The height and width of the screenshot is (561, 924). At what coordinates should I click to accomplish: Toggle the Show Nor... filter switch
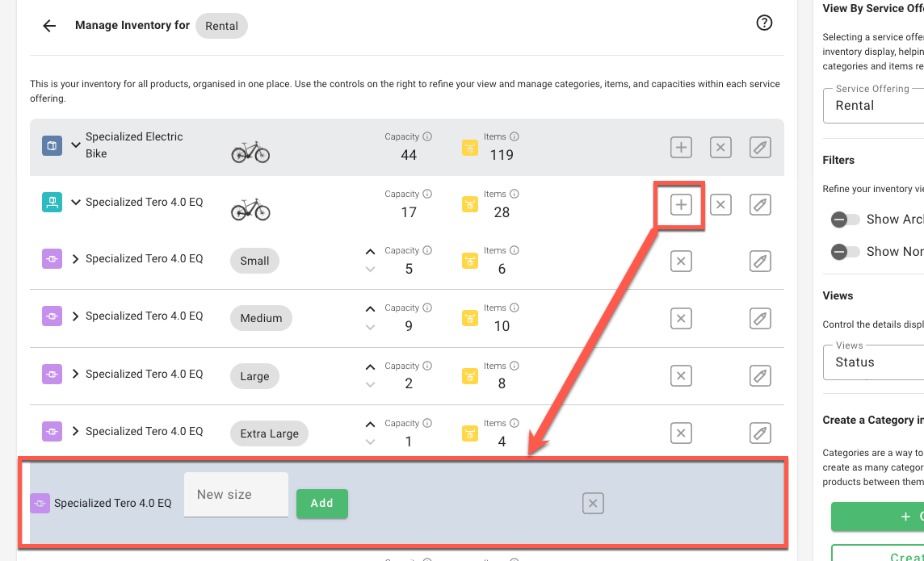pos(846,252)
